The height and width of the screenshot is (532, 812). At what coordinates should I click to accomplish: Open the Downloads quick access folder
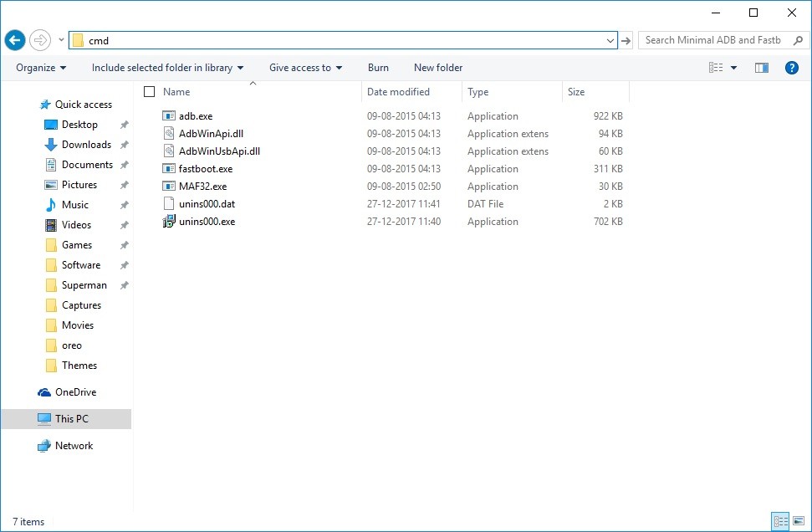point(85,145)
